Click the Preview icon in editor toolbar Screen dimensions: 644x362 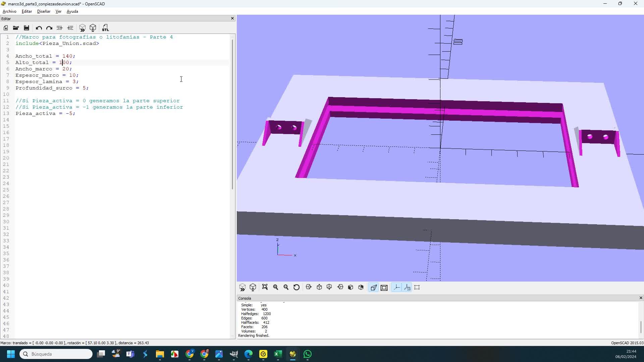click(x=82, y=28)
